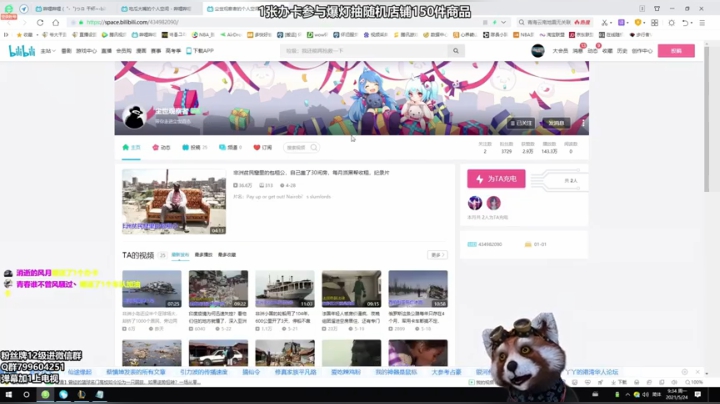Go to the browser home page icon
Viewport: 720px width, 404px height.
click(x=56, y=22)
